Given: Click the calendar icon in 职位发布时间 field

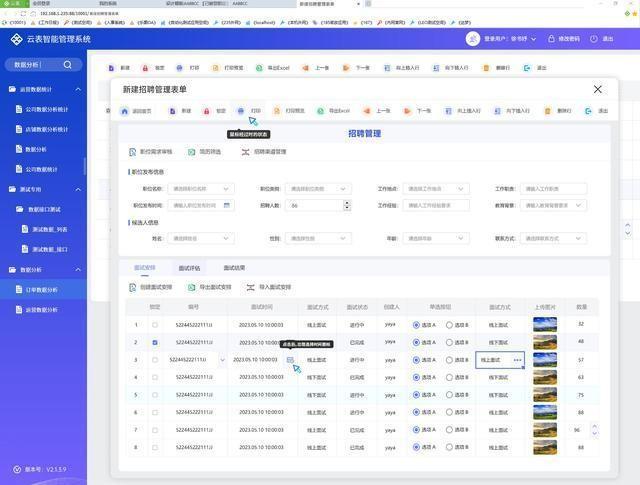Looking at the screenshot, I should (227, 205).
